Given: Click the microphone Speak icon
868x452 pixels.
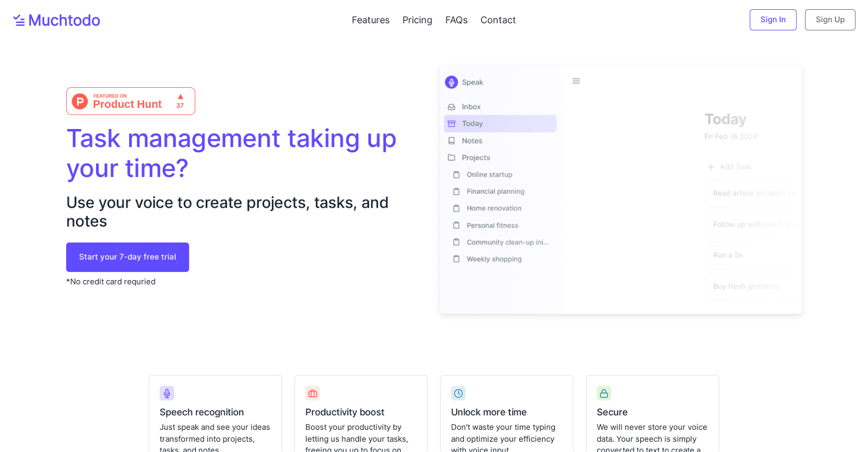Looking at the screenshot, I should pos(451,82).
